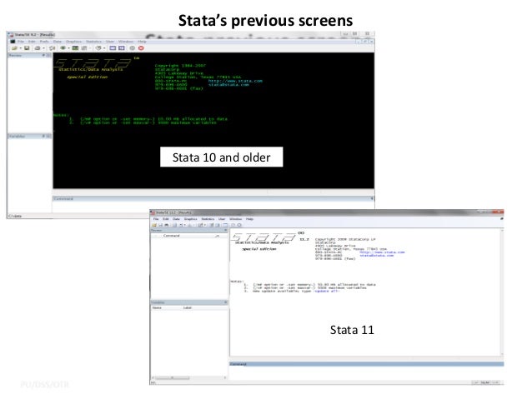532x399 pixels.
Task: Open File menu in Stata 10 window
Action: [x=21, y=42]
